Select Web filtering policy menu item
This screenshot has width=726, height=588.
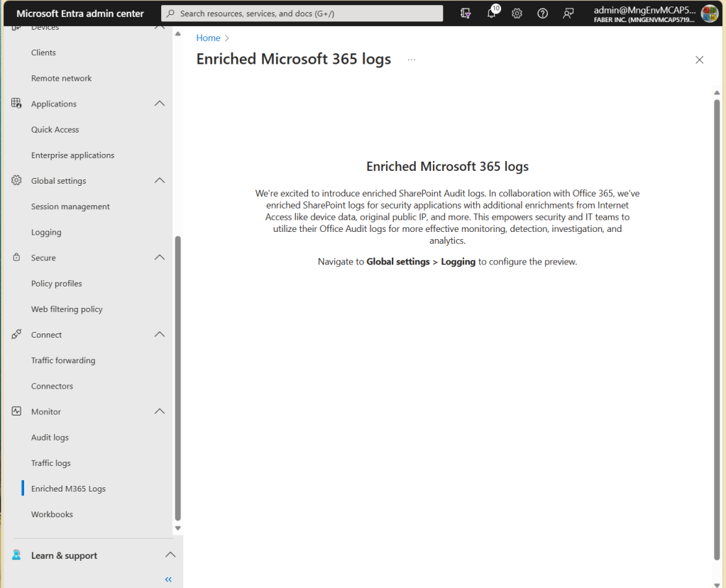[x=67, y=309]
